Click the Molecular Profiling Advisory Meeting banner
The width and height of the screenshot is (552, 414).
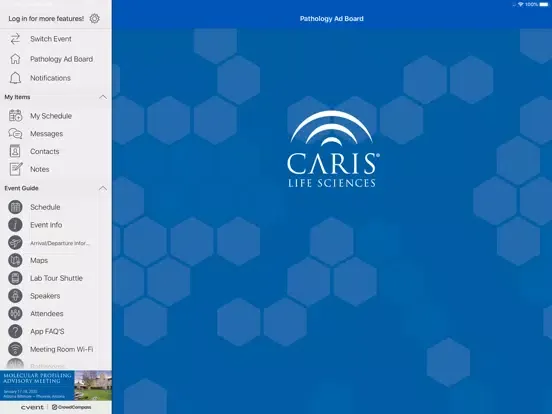click(x=56, y=385)
